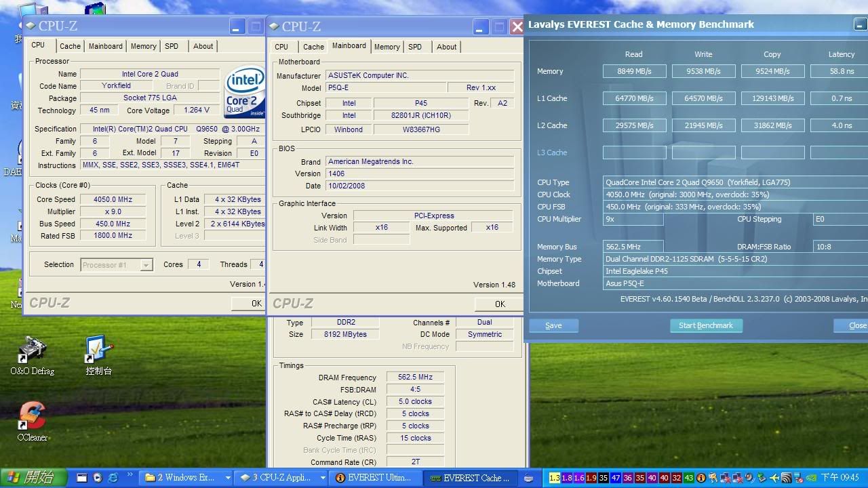Click the Memory Write value 9538 MB/s

click(x=703, y=71)
